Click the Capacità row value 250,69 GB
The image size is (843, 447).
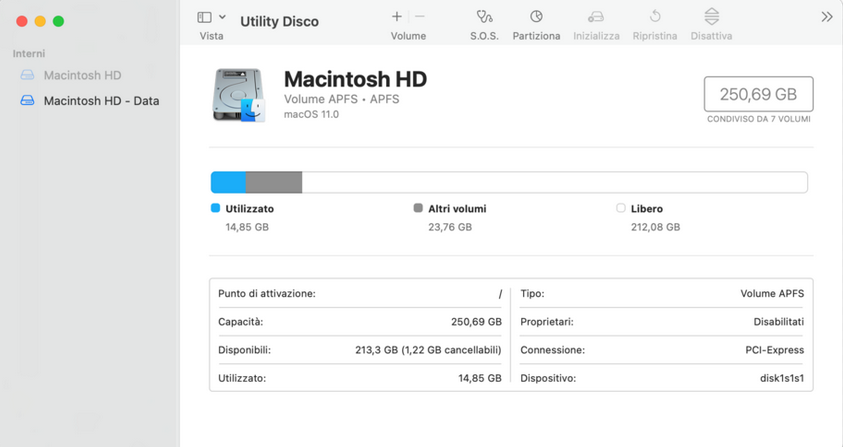(x=476, y=322)
